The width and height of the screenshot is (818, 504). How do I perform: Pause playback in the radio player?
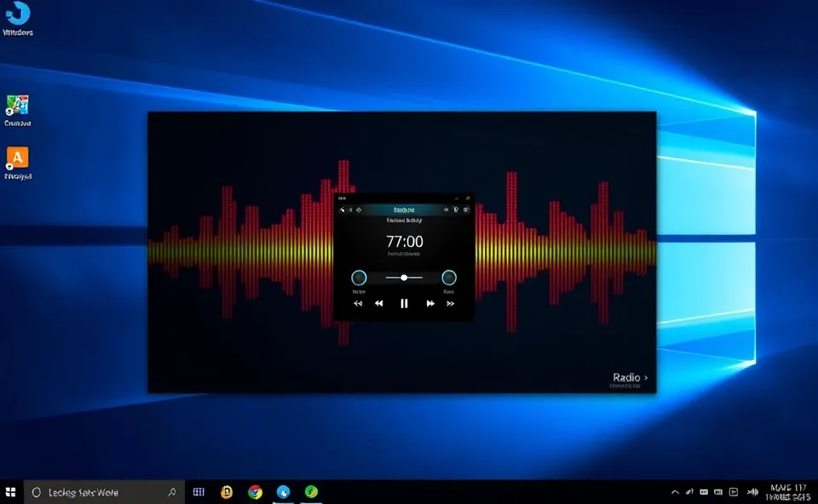pos(404,303)
